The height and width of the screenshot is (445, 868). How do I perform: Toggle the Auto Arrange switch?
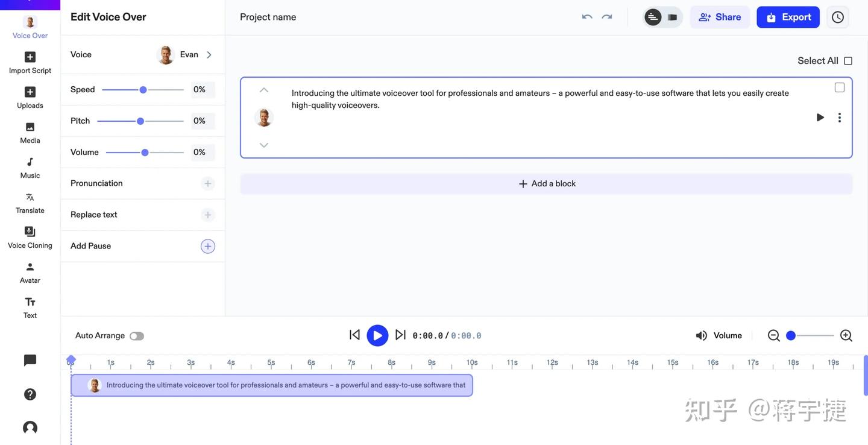pos(137,336)
